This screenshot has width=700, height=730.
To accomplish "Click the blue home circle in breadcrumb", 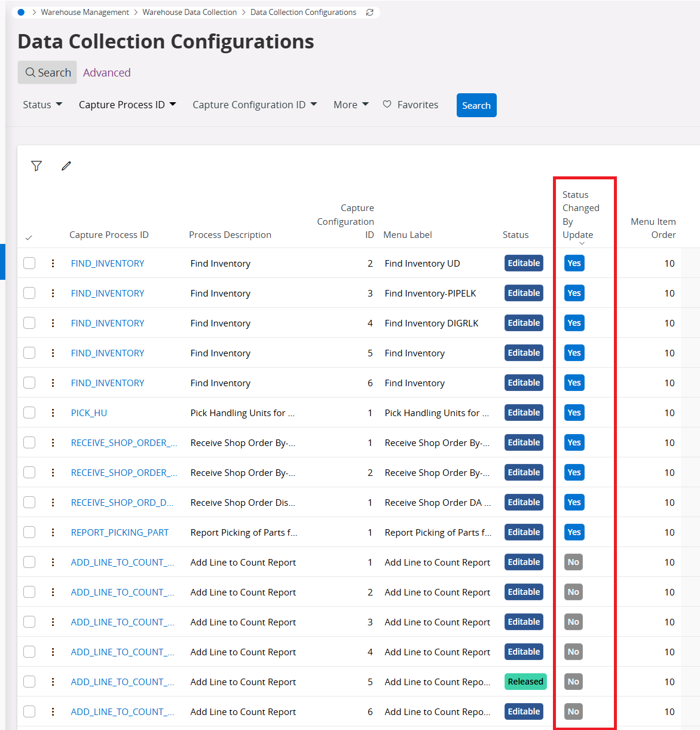I will tap(21, 12).
